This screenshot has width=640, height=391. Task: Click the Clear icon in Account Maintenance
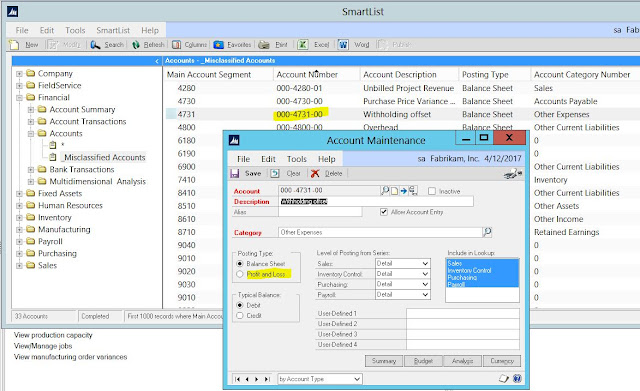(275, 173)
